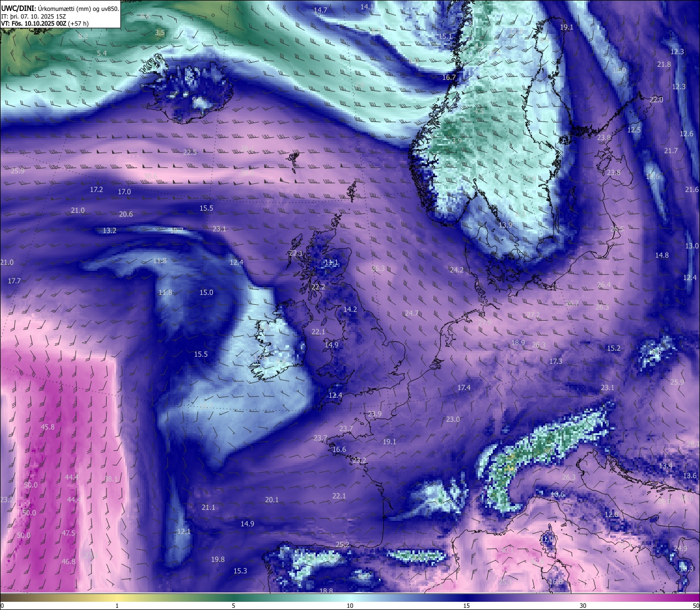Click the 21.1 value label
This screenshot has height=610, width=700.
[x=208, y=507]
